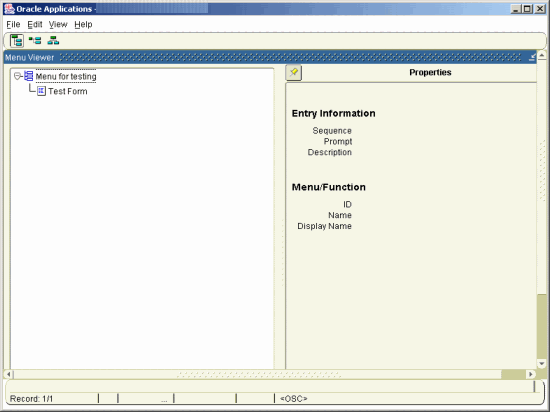Click the horizontal scrollbar right arrow
The image size is (550, 412).
(531, 374)
